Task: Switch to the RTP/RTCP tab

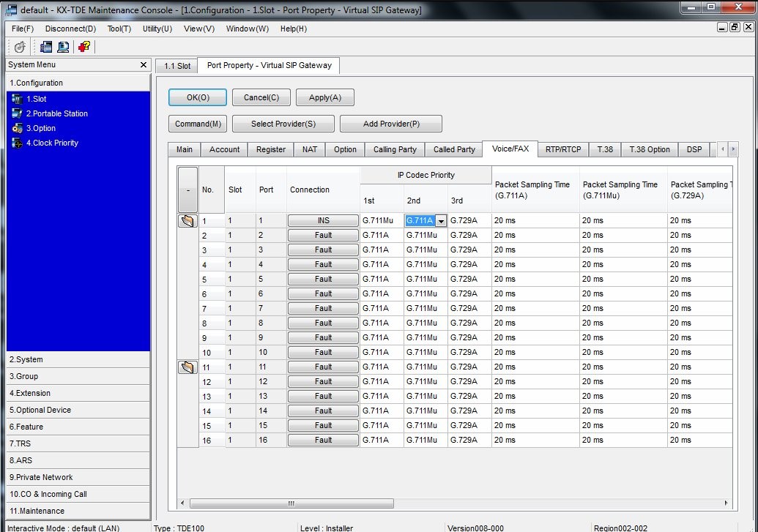Action: click(x=563, y=150)
